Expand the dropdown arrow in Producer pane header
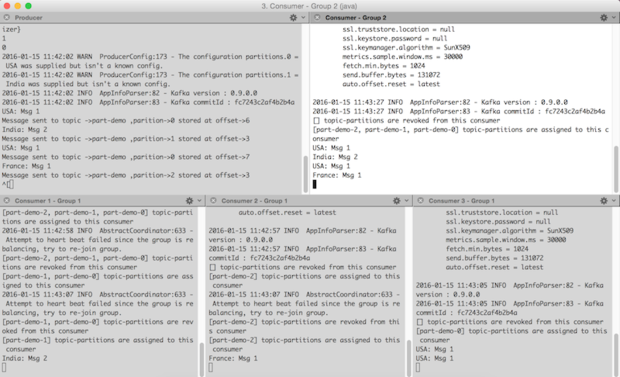 pyautogui.click(x=303, y=17)
